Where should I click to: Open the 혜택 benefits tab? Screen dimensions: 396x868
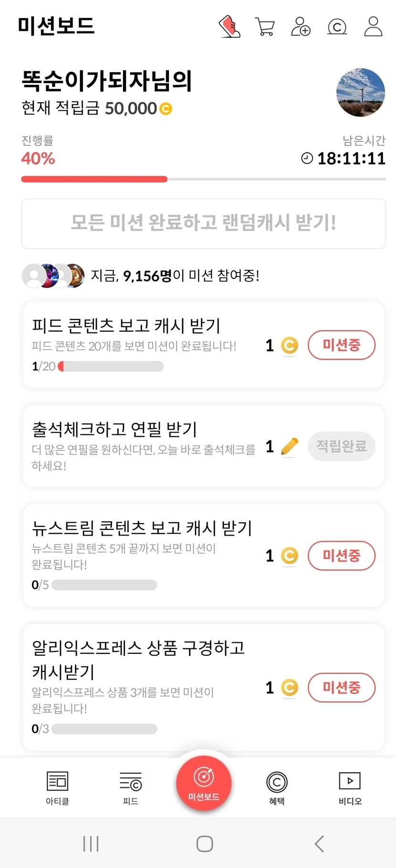[277, 788]
